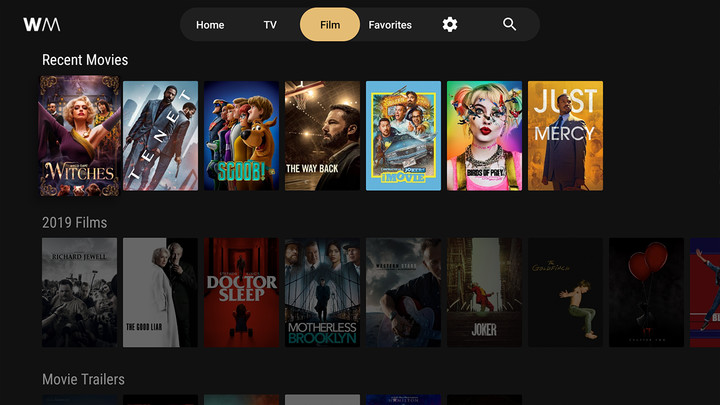Choose The Good Liar poster

click(160, 292)
